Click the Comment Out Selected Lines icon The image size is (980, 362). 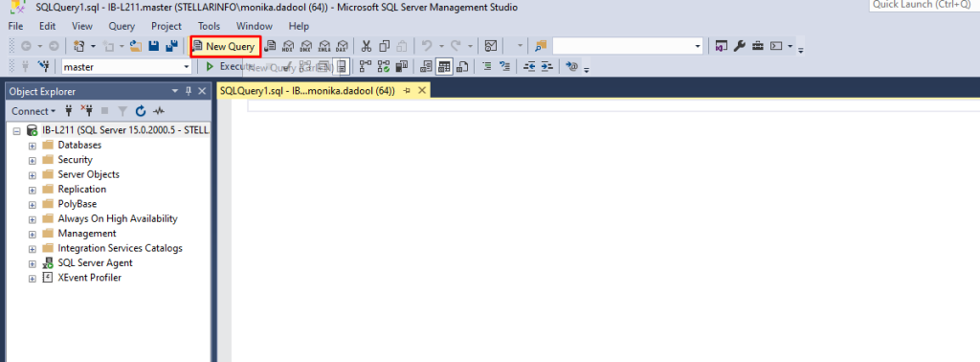tap(487, 66)
